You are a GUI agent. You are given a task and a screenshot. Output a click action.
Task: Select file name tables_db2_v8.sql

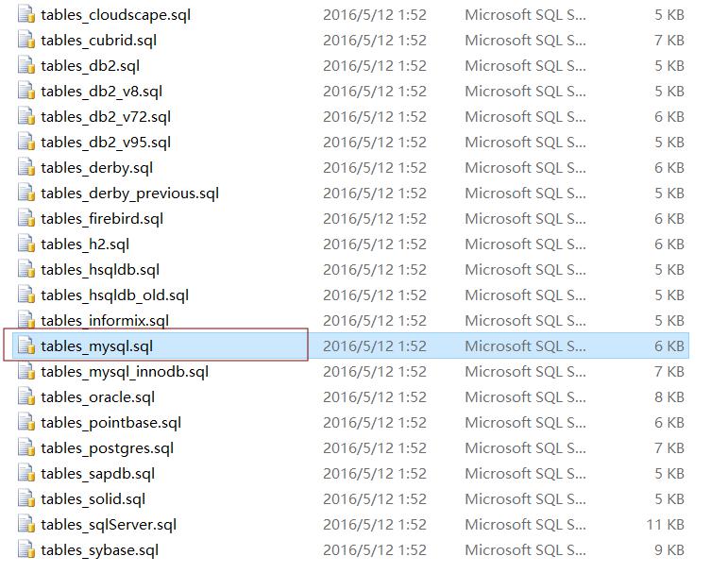click(x=101, y=92)
